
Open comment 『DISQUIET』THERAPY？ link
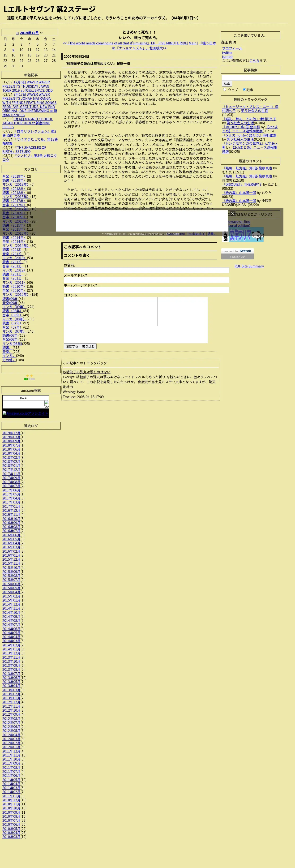click(242, 184)
